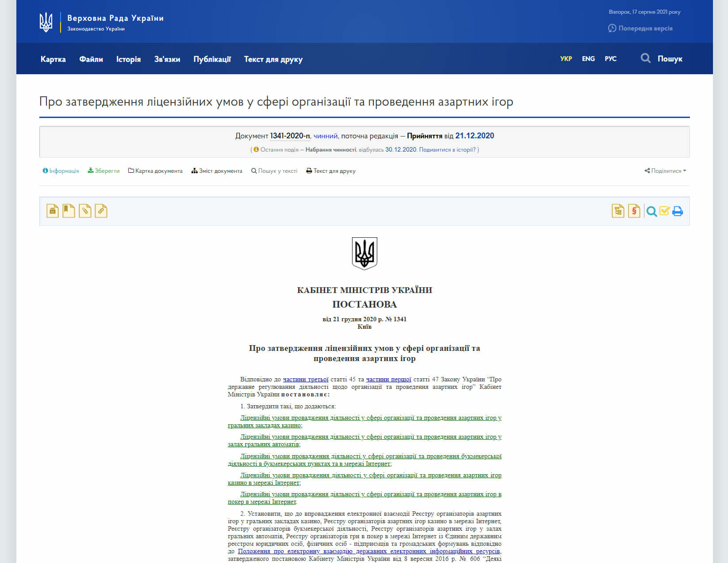Expand the Поділитися sharing dropdown
The width and height of the screenshot is (728, 563).
click(x=665, y=171)
